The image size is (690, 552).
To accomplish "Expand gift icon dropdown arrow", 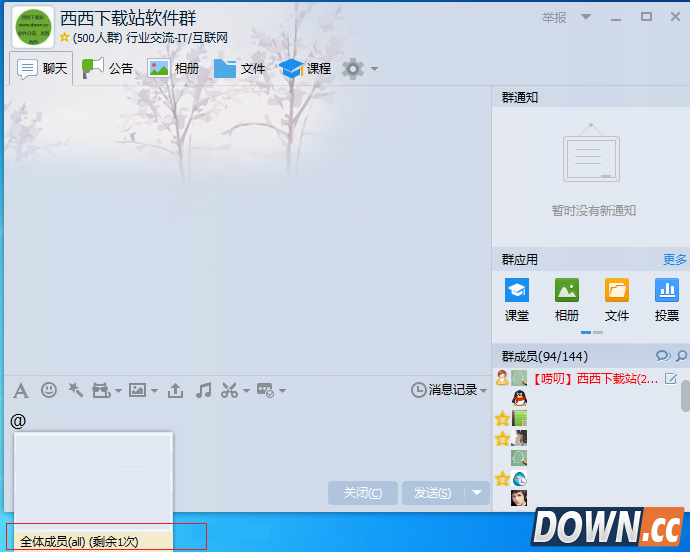I will 118,391.
